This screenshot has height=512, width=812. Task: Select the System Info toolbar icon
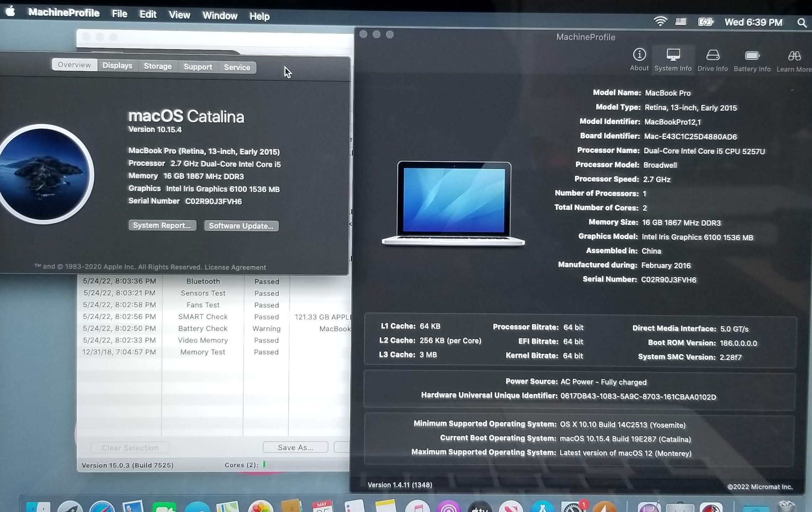(672, 59)
